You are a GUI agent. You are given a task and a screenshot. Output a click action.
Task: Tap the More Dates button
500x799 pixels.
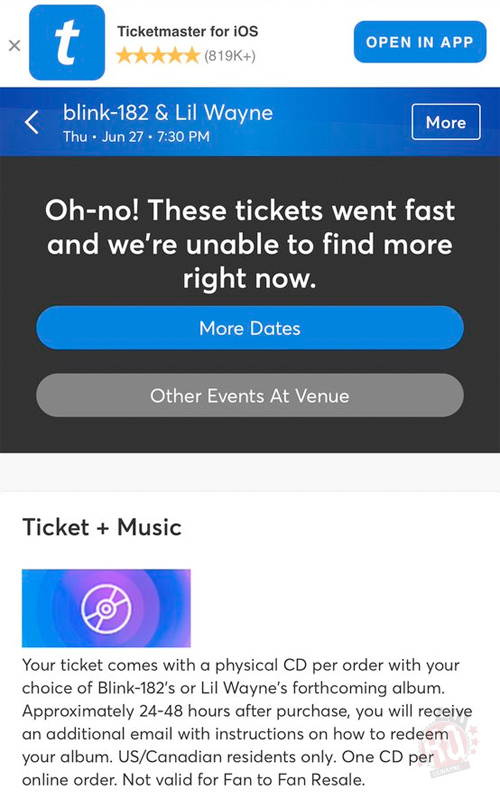[250, 328]
